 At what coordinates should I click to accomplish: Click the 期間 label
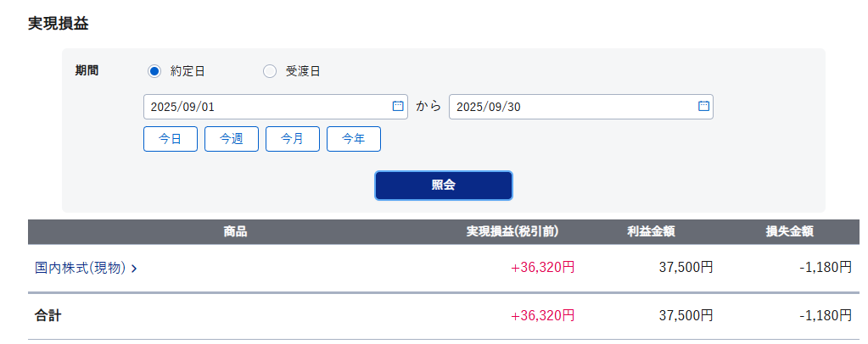87,71
